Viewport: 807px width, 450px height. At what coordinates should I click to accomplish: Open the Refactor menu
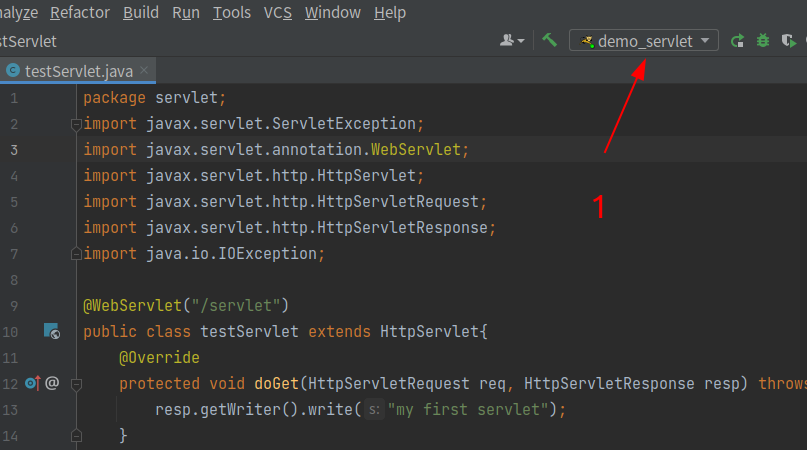point(80,12)
